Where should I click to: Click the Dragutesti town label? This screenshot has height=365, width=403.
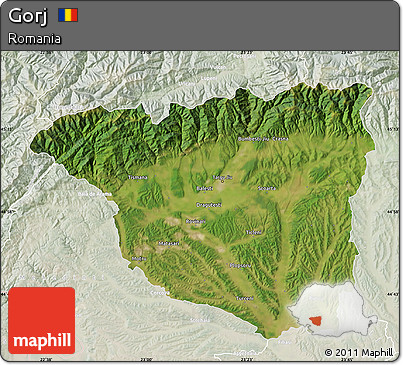tap(209, 205)
